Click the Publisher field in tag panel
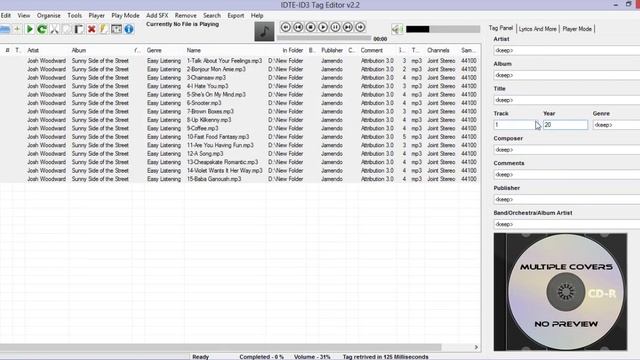640x360 pixels. (x=567, y=200)
